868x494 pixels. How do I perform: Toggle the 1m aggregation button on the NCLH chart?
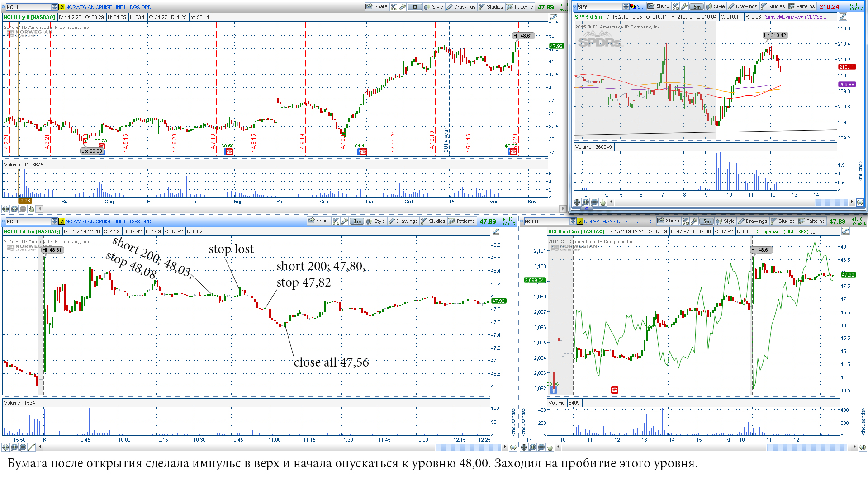[357, 221]
